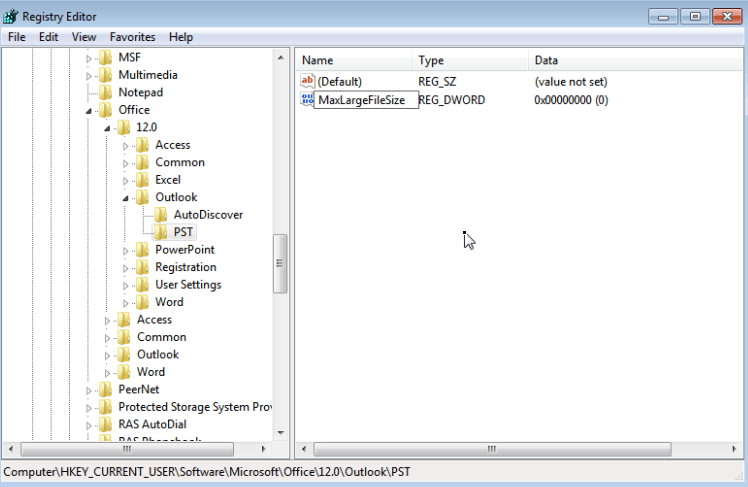This screenshot has height=487, width=748.
Task: Click the Registration folder icon
Action: [142, 267]
